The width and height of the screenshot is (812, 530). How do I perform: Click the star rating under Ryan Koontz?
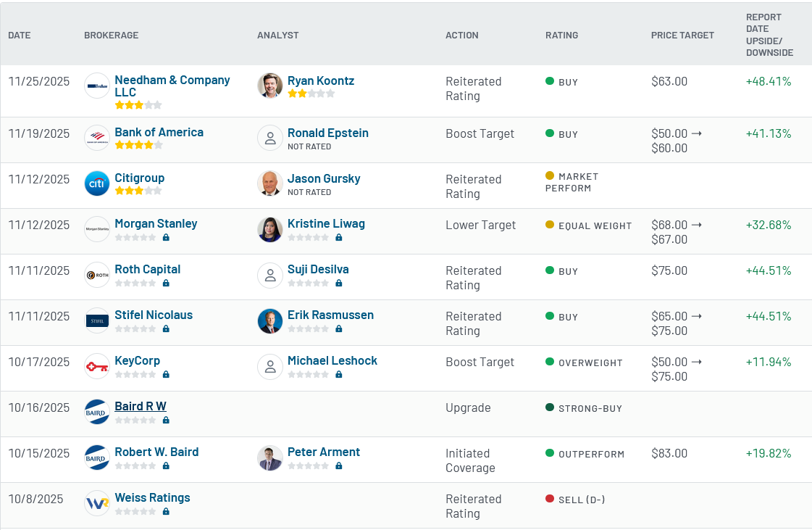click(x=311, y=94)
